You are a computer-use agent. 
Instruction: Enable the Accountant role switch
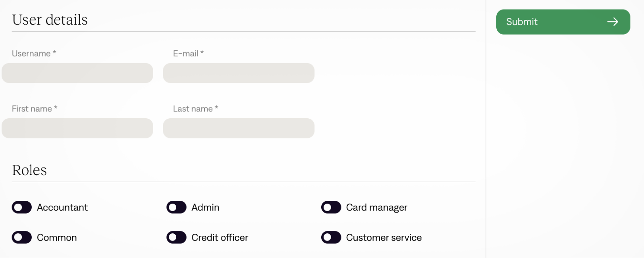[x=22, y=207]
